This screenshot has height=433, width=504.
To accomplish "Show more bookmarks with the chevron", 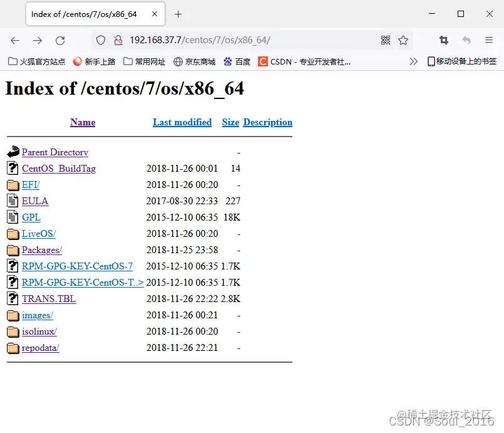I will point(413,61).
